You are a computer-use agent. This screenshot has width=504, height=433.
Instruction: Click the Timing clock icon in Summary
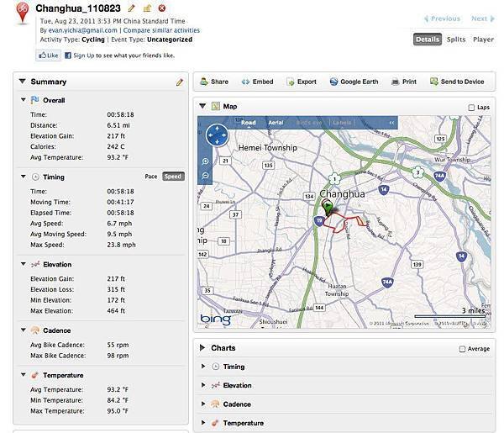pyautogui.click(x=35, y=177)
